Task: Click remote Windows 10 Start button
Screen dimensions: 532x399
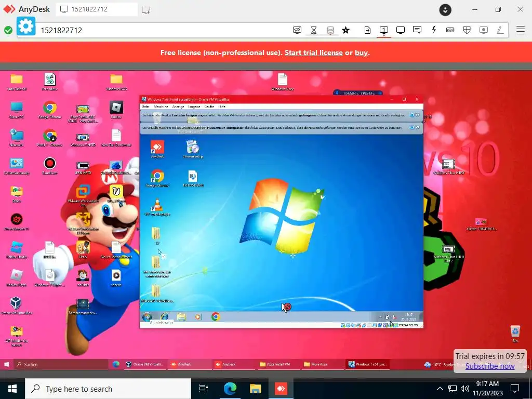Action: pos(6,364)
